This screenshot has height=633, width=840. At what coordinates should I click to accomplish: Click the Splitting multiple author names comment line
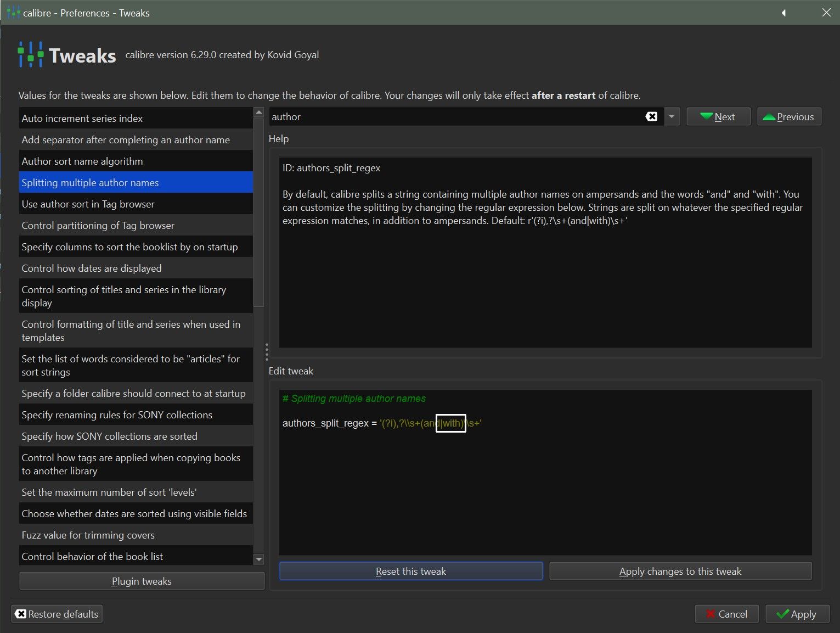354,399
